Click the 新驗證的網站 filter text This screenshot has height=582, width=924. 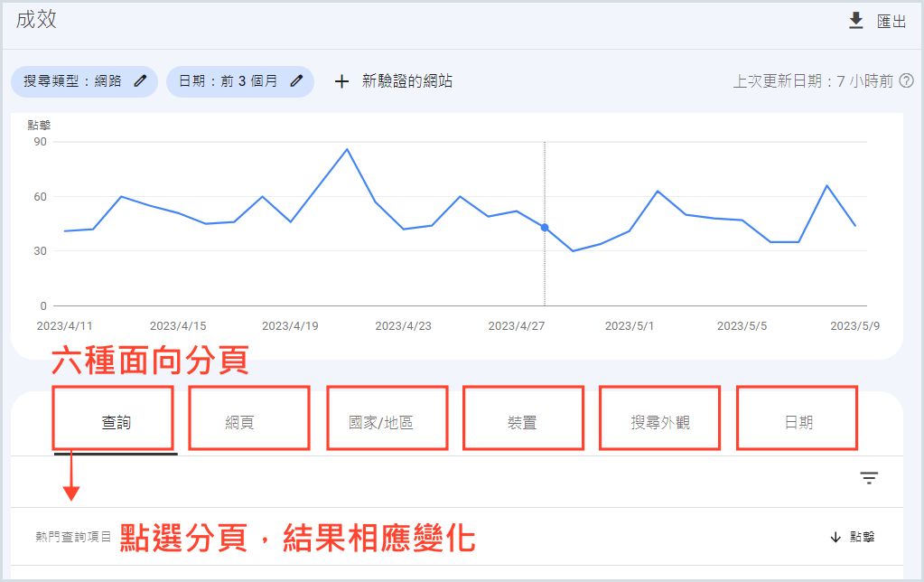pyautogui.click(x=407, y=81)
